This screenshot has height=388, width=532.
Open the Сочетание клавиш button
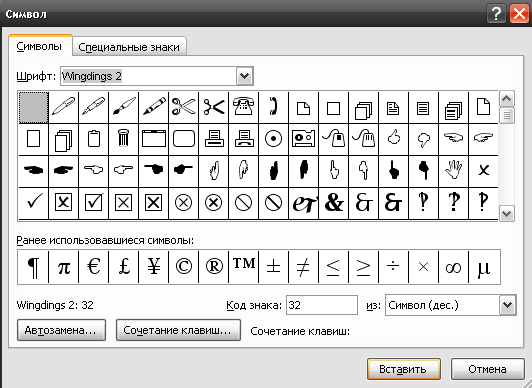pos(178,330)
